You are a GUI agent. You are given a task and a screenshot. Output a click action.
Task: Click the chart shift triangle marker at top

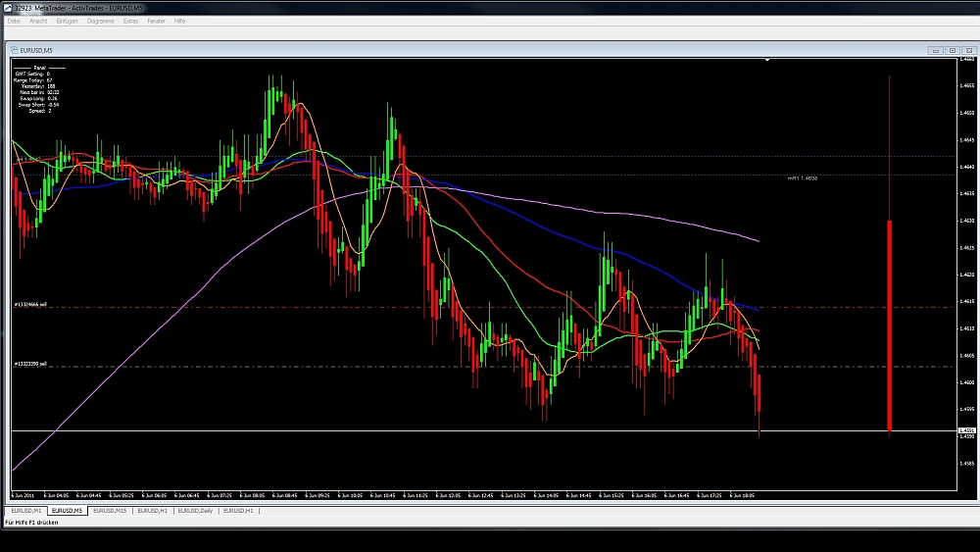tap(767, 60)
